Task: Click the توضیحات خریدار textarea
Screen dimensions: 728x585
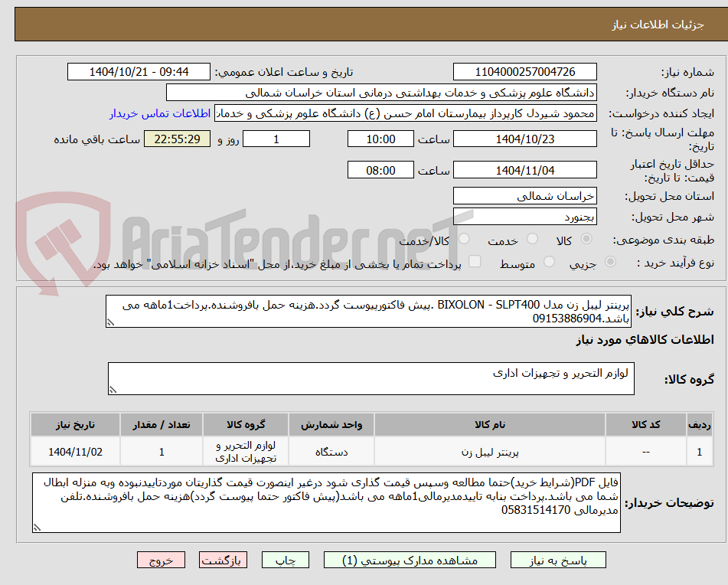Action: click(326, 503)
